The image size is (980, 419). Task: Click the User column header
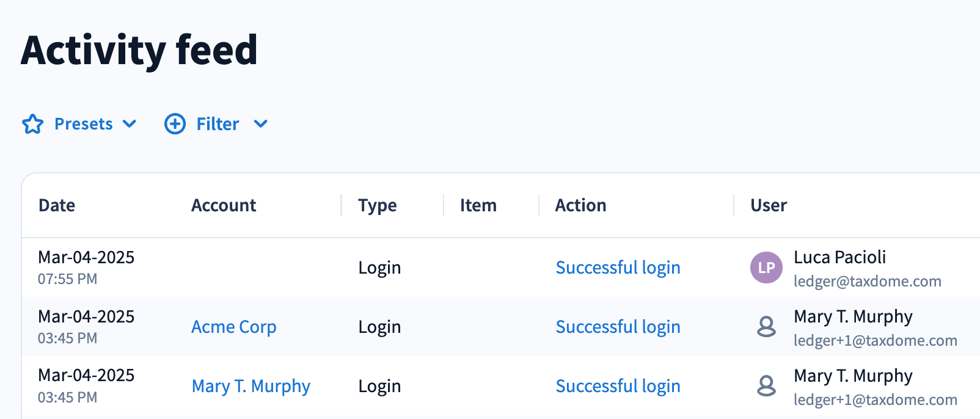pyautogui.click(x=769, y=205)
